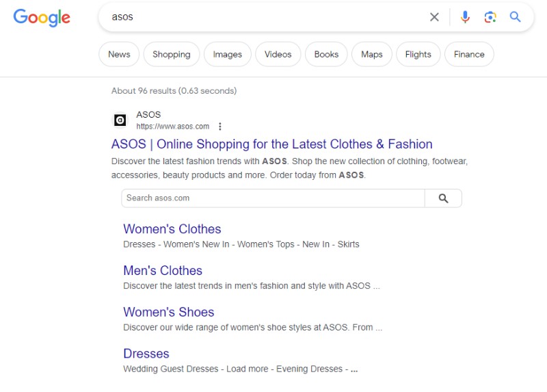547x392 pixels.
Task: Open ASOS Online Shopping result title
Action: [x=271, y=144]
